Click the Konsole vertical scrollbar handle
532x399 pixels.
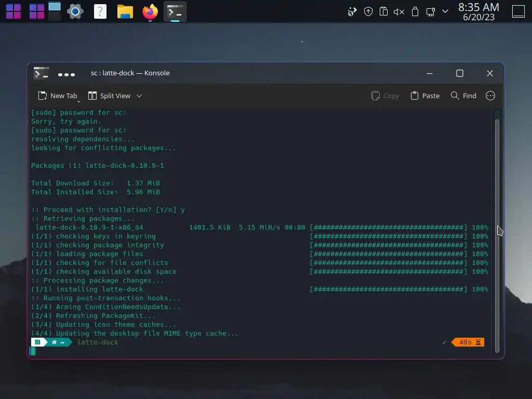[497, 236]
